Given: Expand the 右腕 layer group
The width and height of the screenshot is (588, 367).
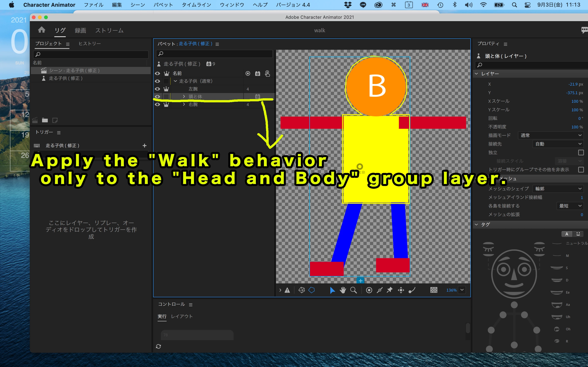Looking at the screenshot, I should coord(184,104).
